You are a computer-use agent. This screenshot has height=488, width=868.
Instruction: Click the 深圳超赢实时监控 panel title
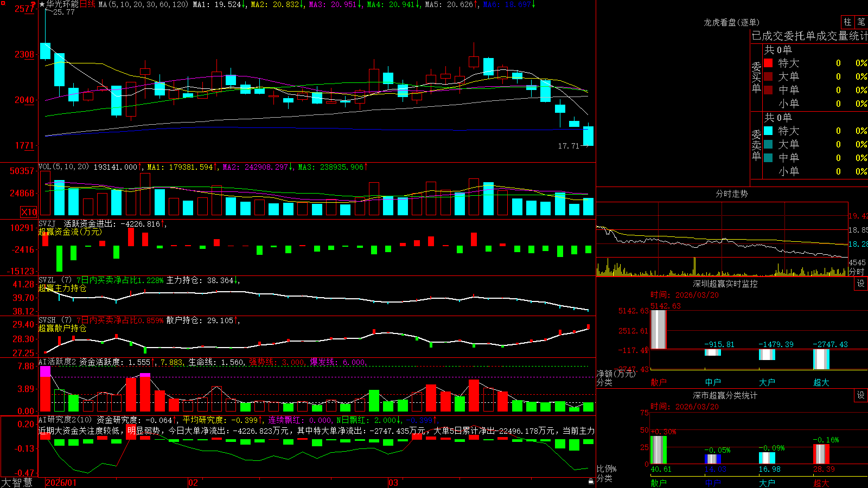tap(725, 284)
